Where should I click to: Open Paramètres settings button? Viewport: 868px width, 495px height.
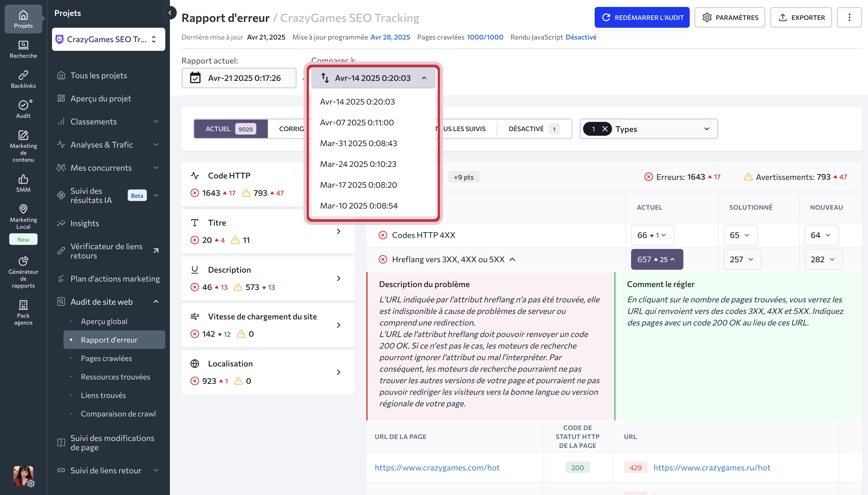pyautogui.click(x=730, y=17)
